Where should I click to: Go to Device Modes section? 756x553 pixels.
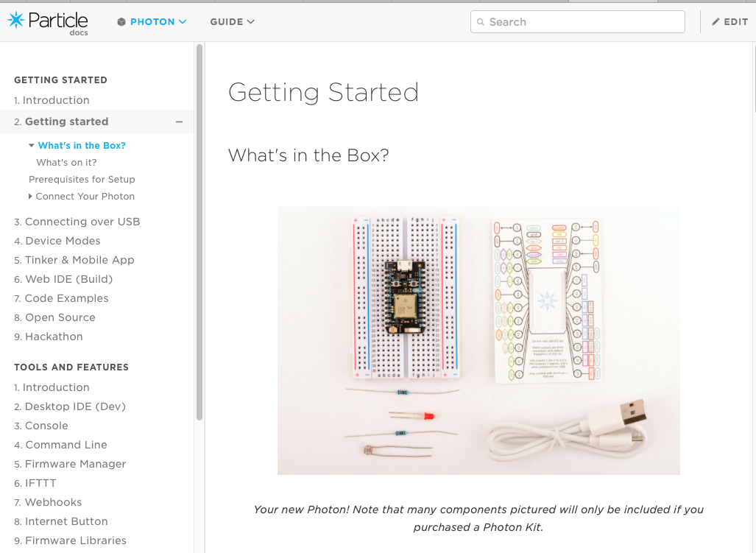click(x=57, y=241)
